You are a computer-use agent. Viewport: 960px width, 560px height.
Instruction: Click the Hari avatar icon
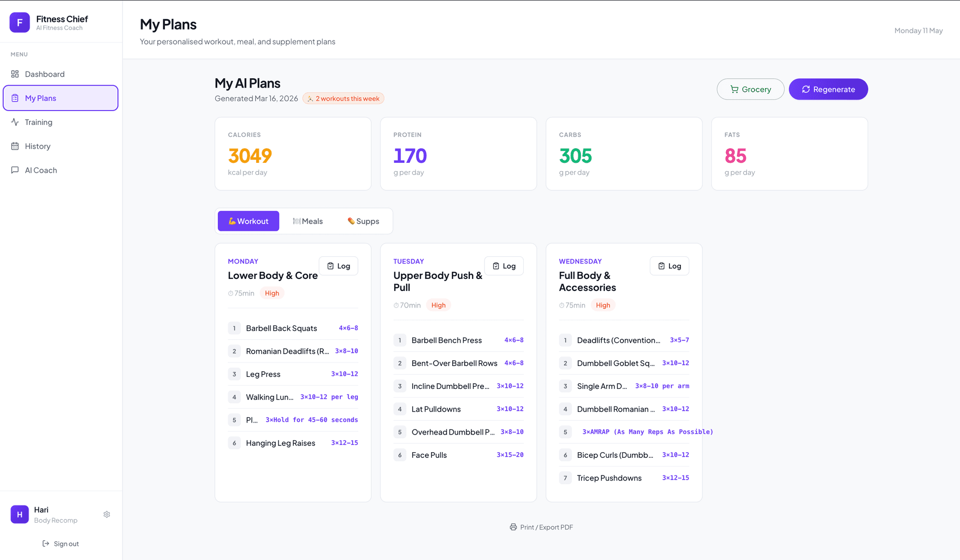tap(20, 514)
